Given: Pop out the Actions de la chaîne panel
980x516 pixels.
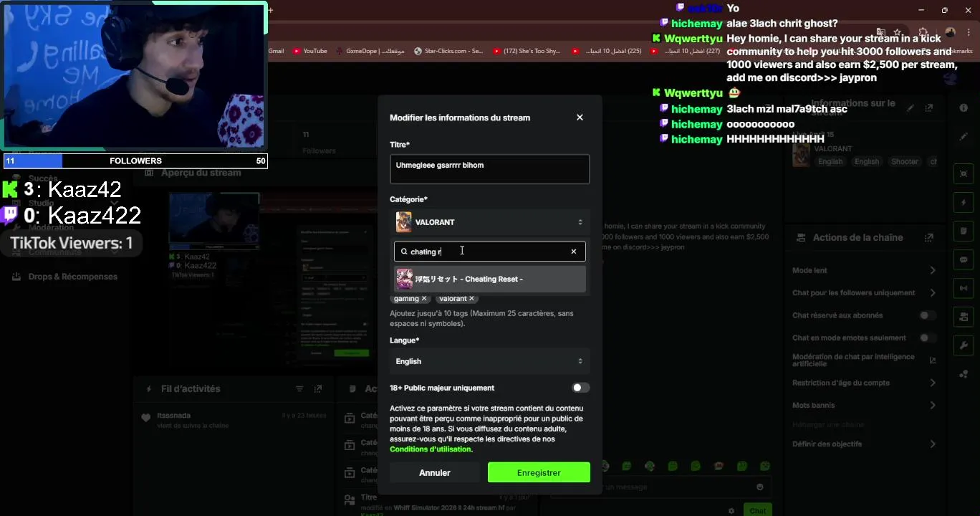Looking at the screenshot, I should tap(929, 237).
